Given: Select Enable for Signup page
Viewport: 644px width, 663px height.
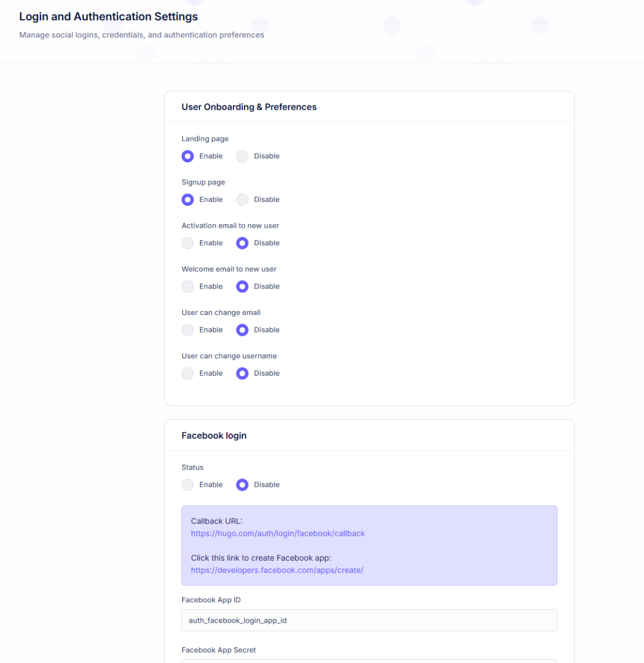Looking at the screenshot, I should (187, 199).
